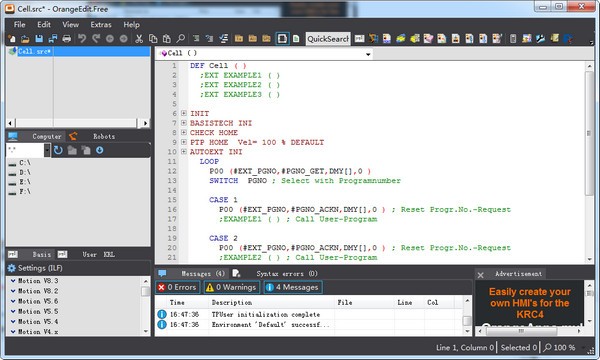600x360 pixels.
Task: Click the Open file folder icon
Action: click(x=25, y=39)
